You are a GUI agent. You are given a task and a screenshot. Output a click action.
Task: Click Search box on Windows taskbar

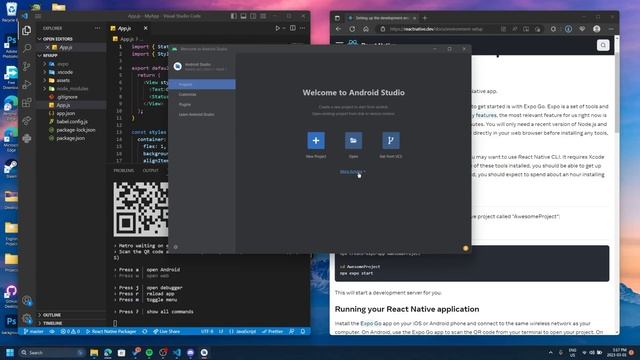51,352
